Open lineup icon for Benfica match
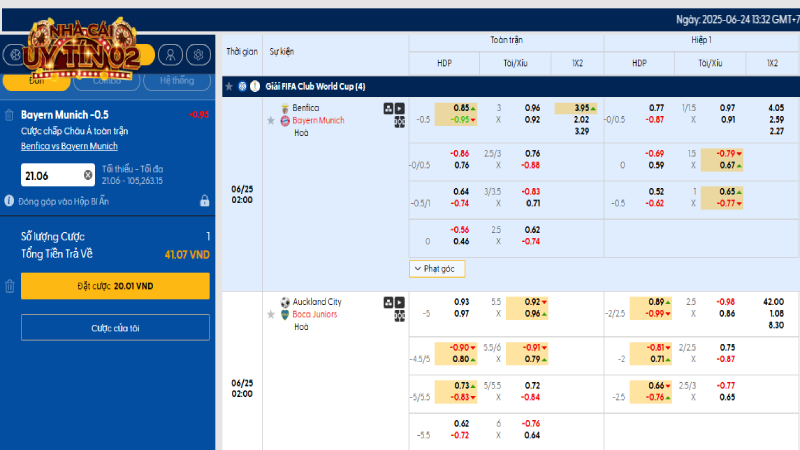The width and height of the screenshot is (800, 450). click(388, 108)
